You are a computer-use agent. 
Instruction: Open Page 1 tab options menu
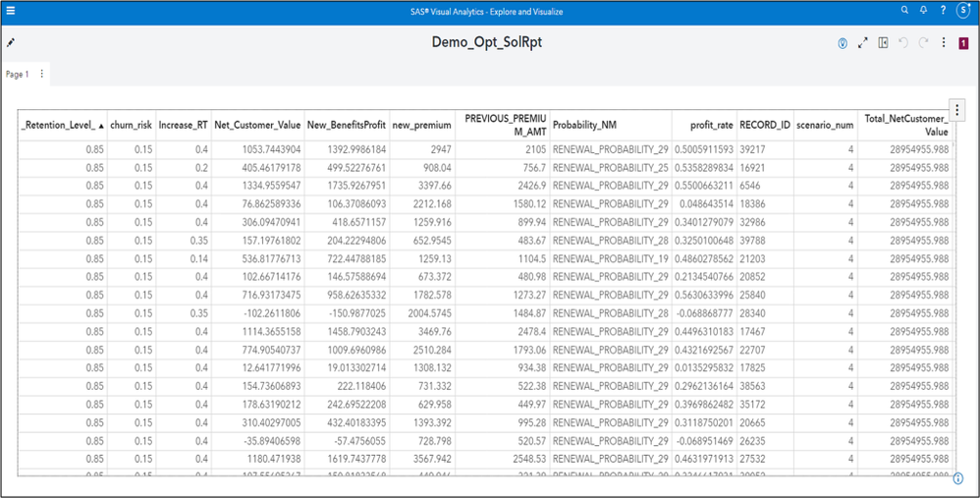[42, 74]
